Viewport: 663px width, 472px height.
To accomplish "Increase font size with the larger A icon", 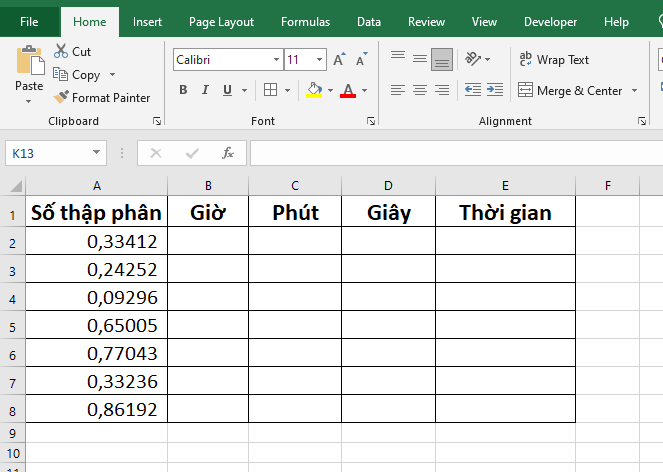I will click(x=339, y=60).
